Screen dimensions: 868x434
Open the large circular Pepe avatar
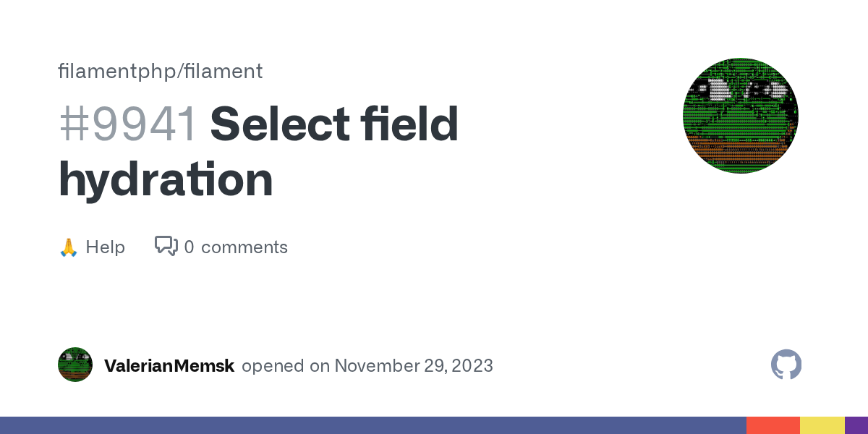point(740,116)
